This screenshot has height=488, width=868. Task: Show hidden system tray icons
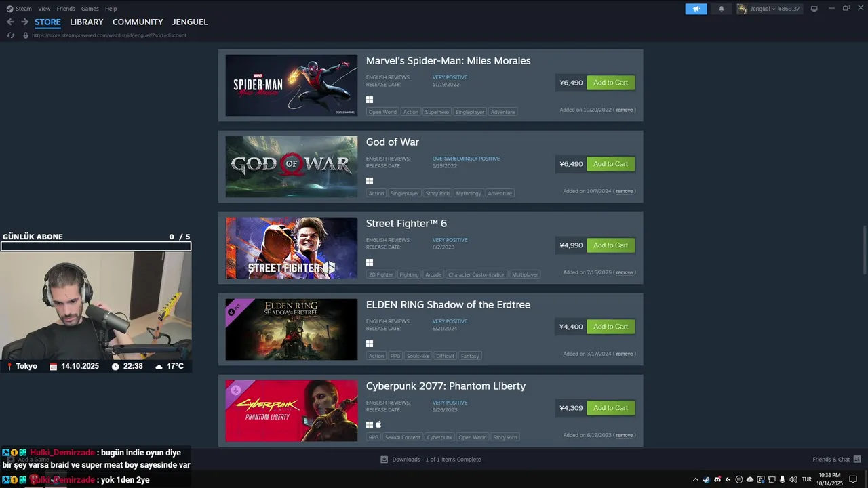[695, 479]
